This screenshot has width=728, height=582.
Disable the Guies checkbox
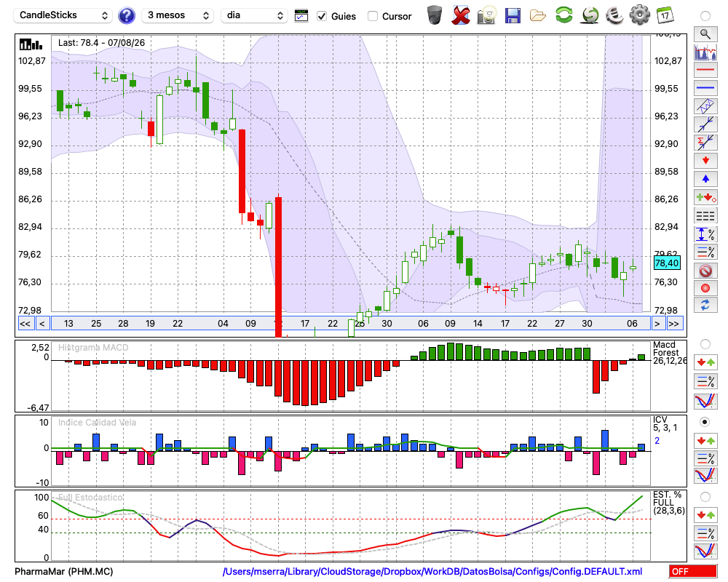[x=321, y=16]
